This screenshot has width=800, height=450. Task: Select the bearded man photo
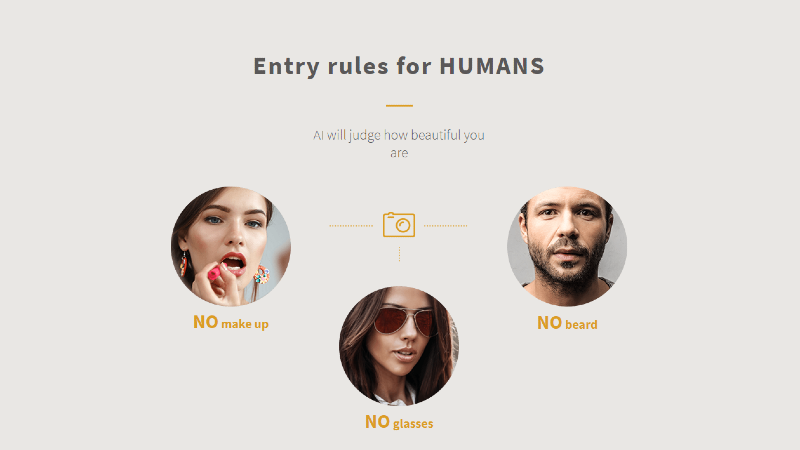point(567,246)
